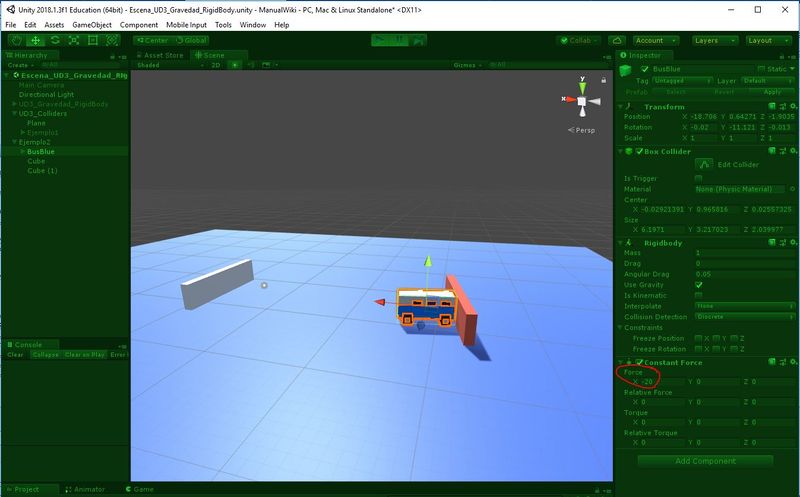
Task: Open the Gizmos dropdown
Action: coord(467,65)
